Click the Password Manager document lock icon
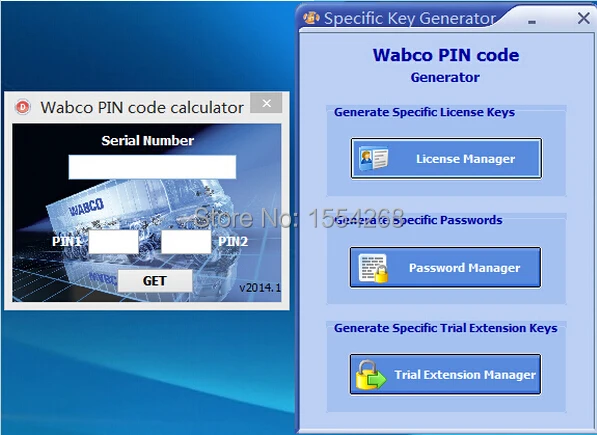 click(373, 268)
